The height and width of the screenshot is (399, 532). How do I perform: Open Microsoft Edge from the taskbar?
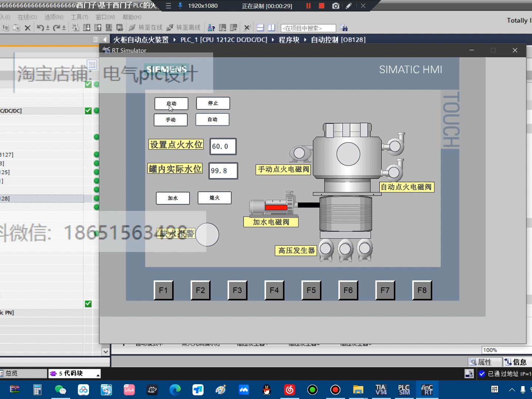175,390
